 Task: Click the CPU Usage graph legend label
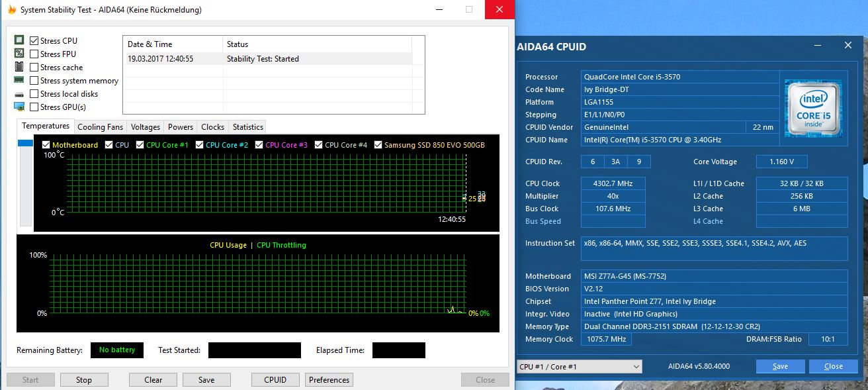click(x=228, y=245)
